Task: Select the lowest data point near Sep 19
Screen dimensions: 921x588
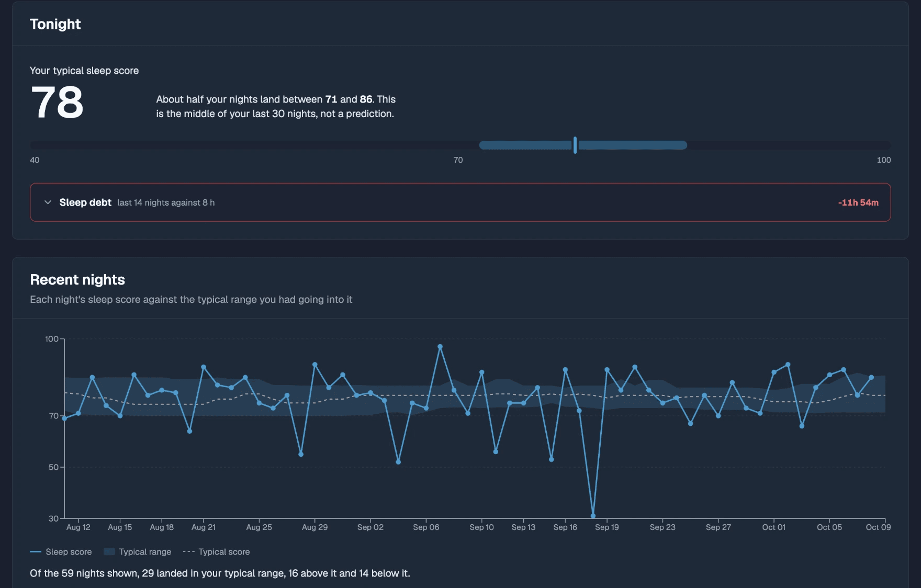Action: (x=593, y=516)
